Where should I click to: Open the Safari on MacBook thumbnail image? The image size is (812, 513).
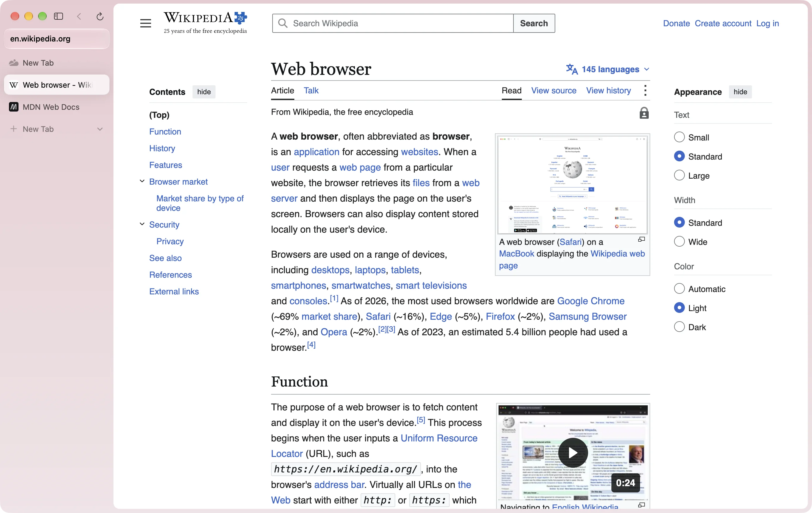click(x=572, y=184)
